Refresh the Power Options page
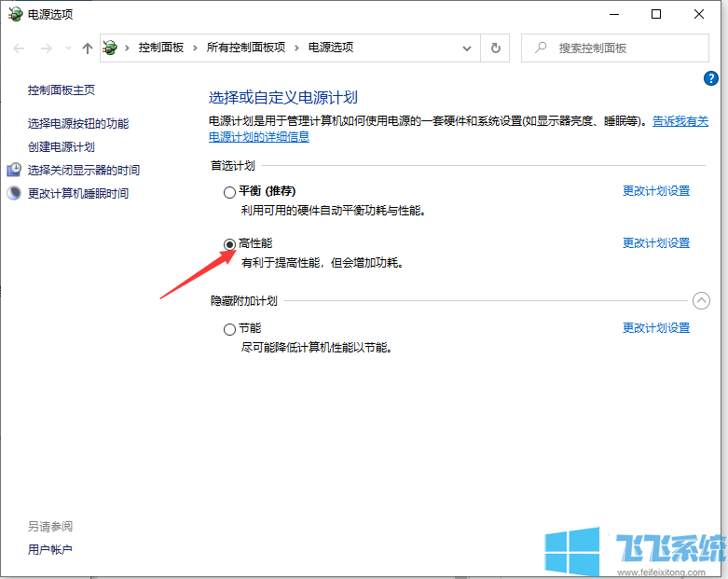Viewport: 728px width, 579px height. [x=495, y=48]
